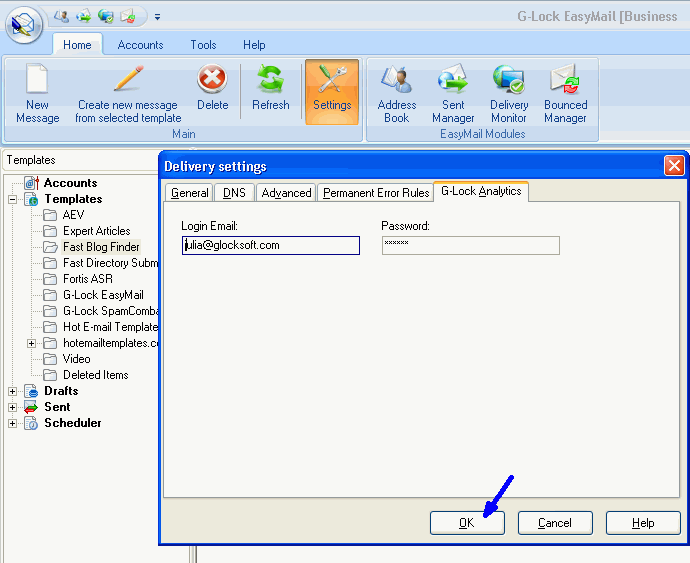Click the sent manager quick access icon

tap(84, 17)
